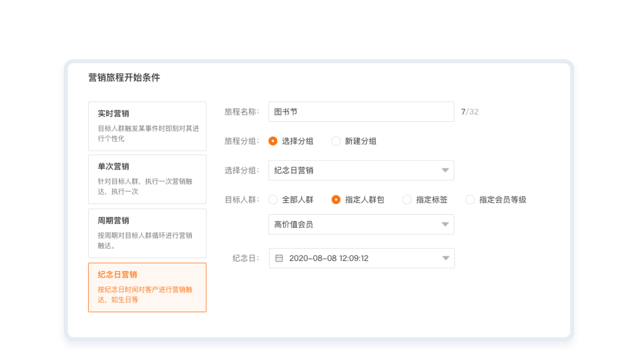Choose the 全部人群 radio option

point(273,200)
